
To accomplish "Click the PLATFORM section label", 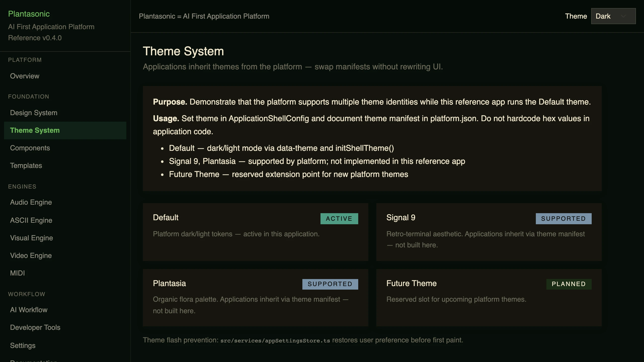I will [x=25, y=60].
